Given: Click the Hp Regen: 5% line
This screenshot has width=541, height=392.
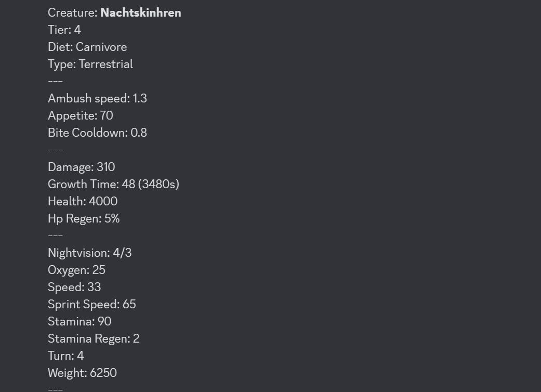Looking at the screenshot, I should [x=84, y=218].
